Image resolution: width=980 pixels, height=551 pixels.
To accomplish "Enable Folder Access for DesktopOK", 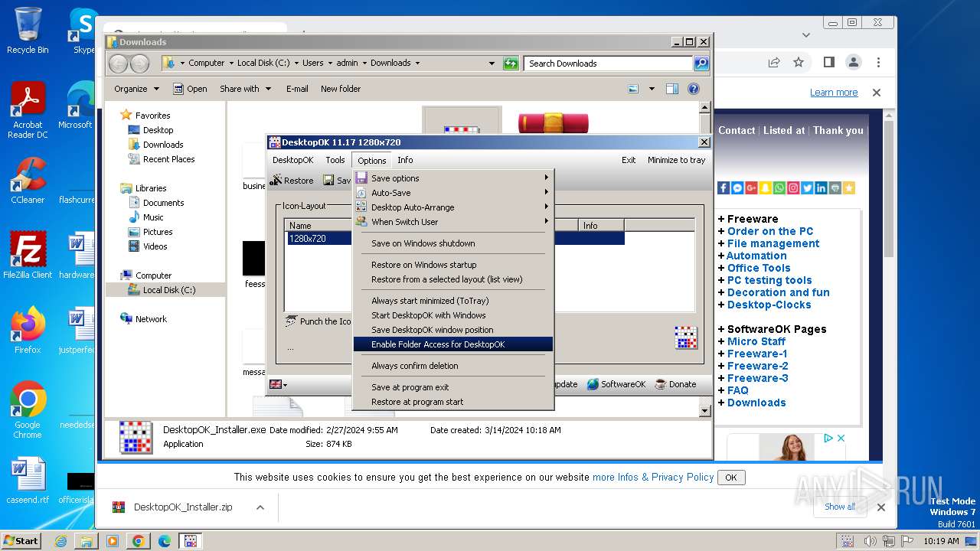I will click(x=453, y=344).
